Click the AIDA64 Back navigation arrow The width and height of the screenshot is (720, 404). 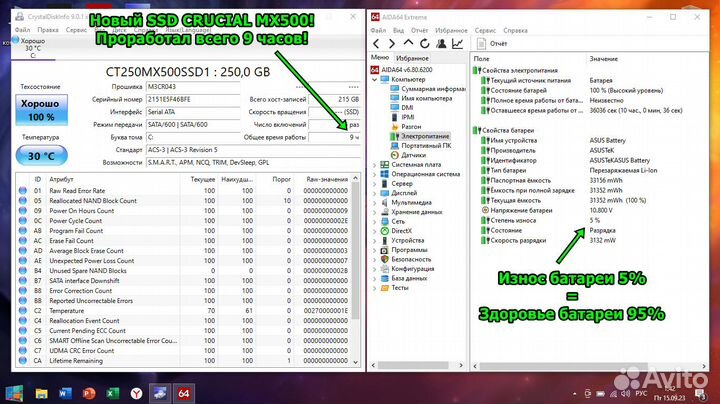pyautogui.click(x=376, y=44)
